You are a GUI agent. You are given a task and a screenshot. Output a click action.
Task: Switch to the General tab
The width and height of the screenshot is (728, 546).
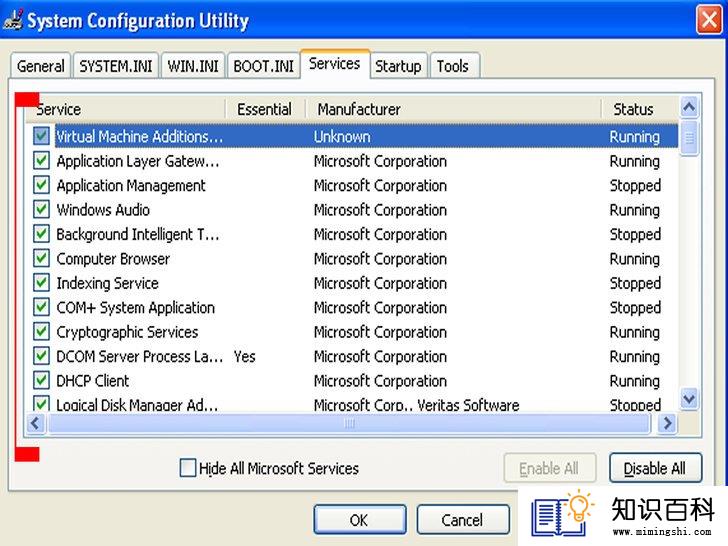coord(40,66)
